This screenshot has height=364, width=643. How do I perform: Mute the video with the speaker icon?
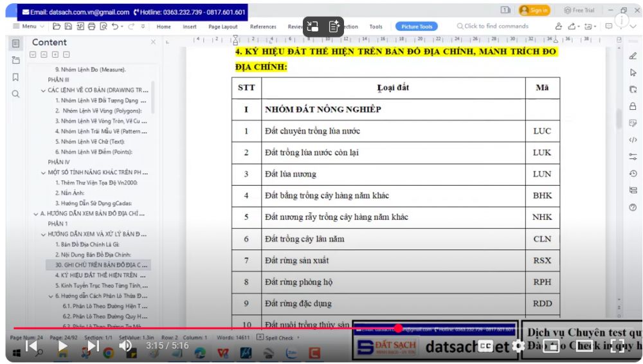[x=125, y=346]
